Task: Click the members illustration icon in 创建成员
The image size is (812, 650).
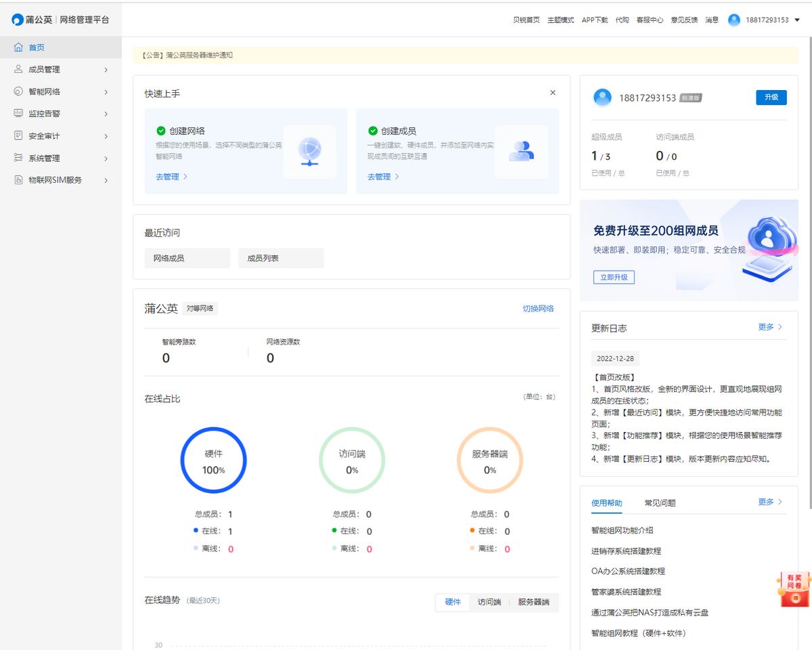Action: tap(521, 152)
